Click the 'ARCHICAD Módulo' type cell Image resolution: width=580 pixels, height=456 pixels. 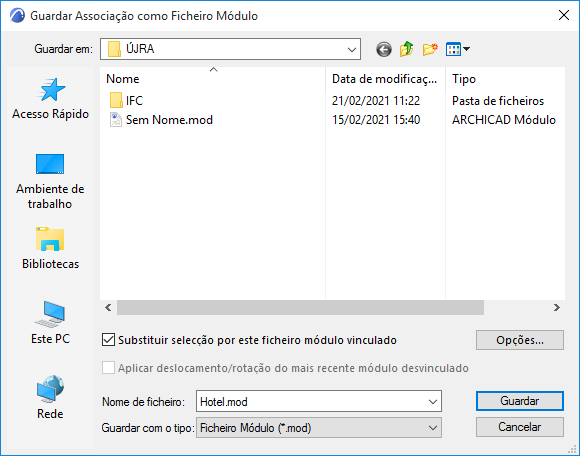click(504, 120)
